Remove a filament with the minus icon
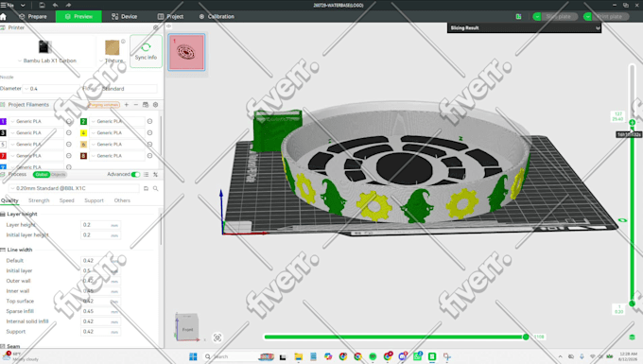This screenshot has height=364, width=643. [x=136, y=105]
